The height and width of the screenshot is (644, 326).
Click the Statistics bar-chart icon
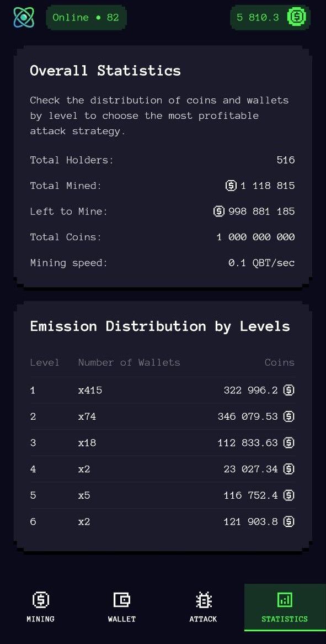tap(285, 599)
